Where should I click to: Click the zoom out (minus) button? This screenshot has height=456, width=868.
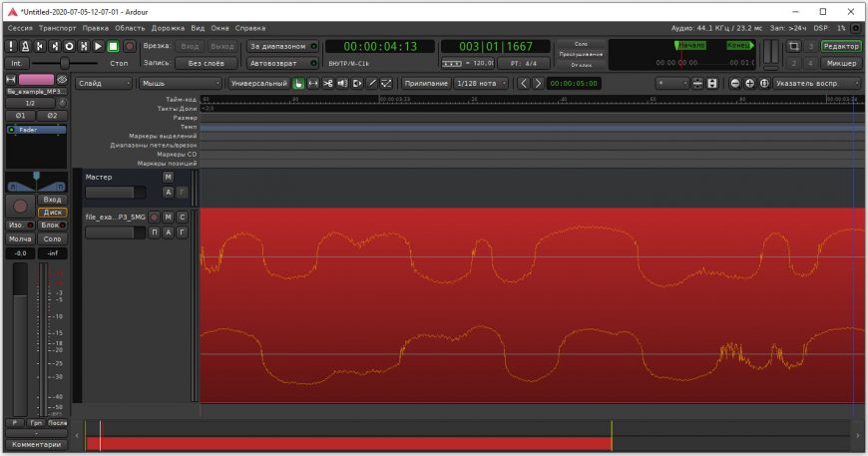click(735, 83)
